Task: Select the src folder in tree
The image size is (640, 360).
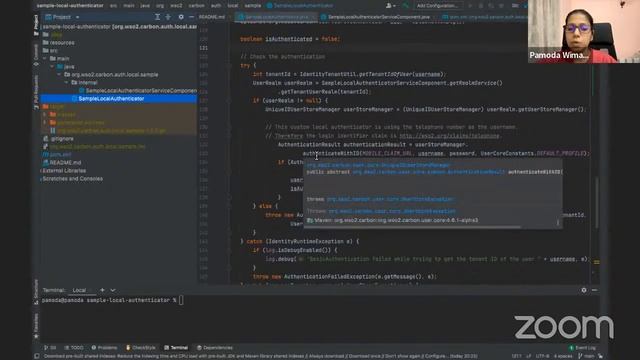Action: [x=50, y=51]
